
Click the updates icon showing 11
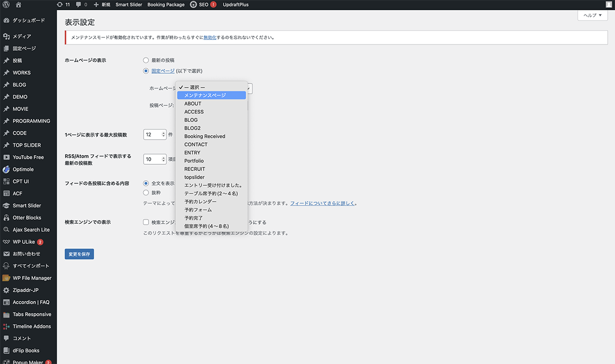[x=60, y=5]
